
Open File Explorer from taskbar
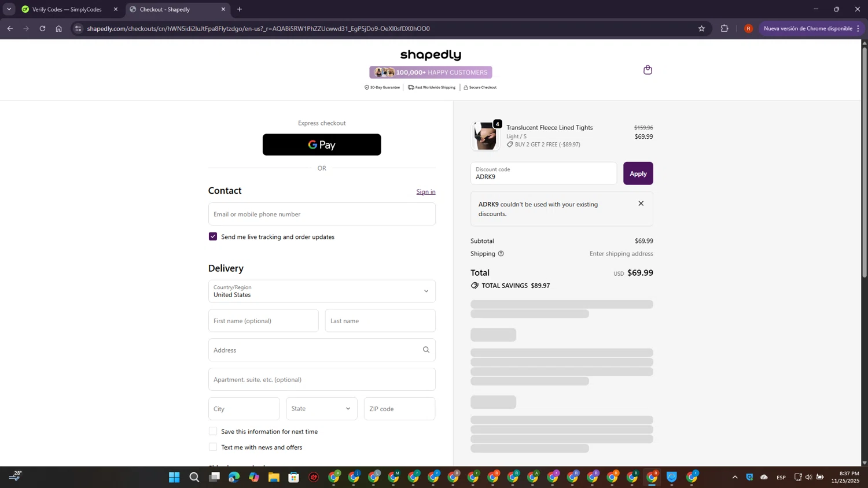(274, 477)
